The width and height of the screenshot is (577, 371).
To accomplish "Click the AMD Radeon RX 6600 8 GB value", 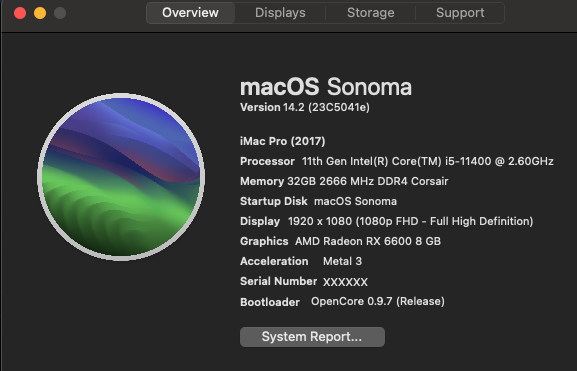I will (x=368, y=241).
